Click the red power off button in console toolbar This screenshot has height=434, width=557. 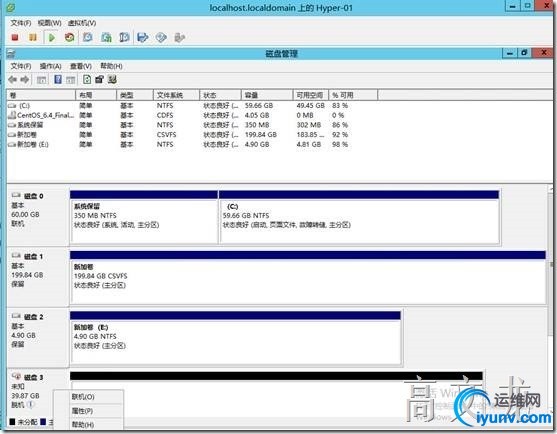15,37
